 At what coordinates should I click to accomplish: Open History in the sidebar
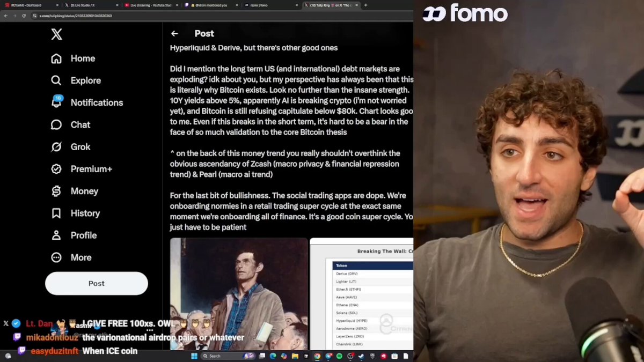point(75,213)
